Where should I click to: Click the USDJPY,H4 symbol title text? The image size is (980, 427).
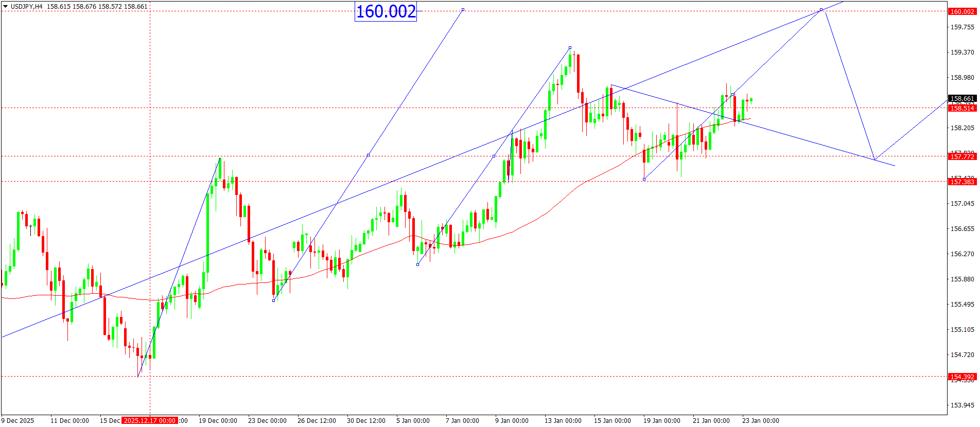(x=27, y=7)
